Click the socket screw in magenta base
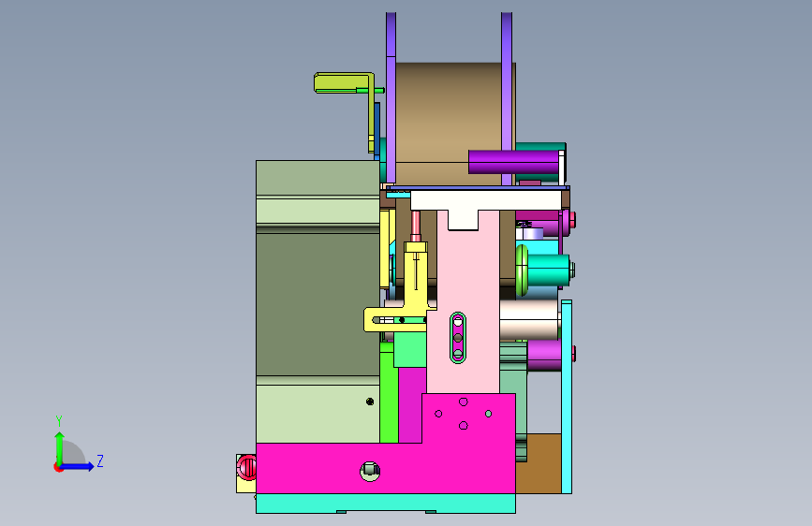 (370, 471)
